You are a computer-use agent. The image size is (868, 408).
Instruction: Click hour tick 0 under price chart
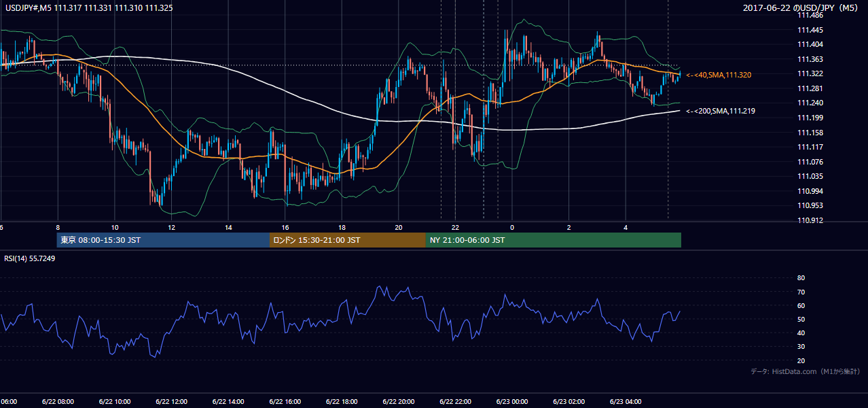point(512,227)
